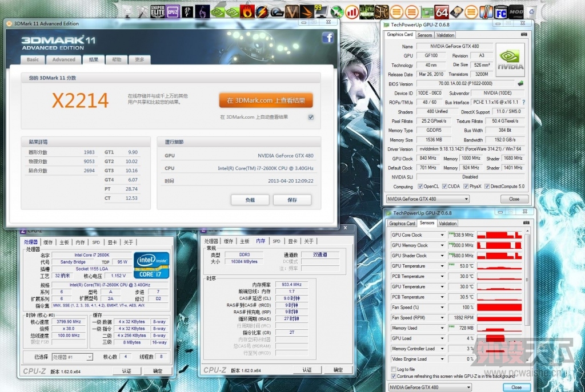Open the Fan Speed (%) sensor dropdown
Screen dimensions: 585x392
(x=442, y=308)
